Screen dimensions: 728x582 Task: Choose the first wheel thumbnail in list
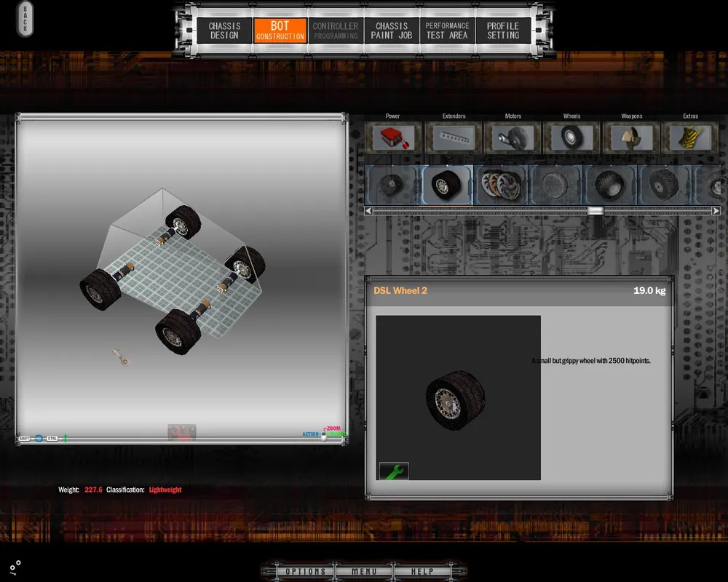[392, 185]
